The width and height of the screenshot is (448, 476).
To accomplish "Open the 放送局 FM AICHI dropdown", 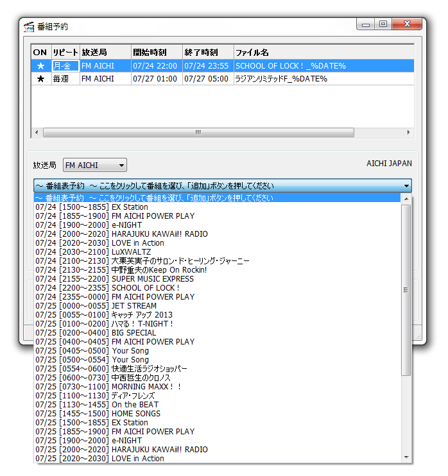I will (95, 165).
